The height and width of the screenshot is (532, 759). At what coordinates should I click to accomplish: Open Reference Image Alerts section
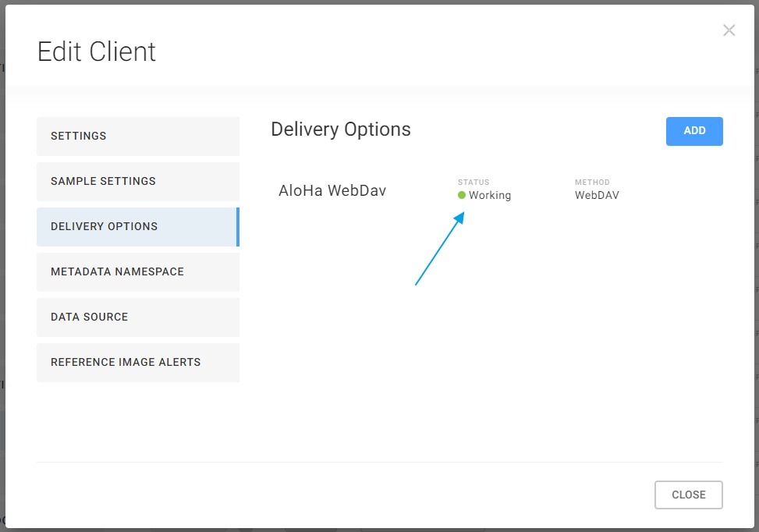tap(137, 363)
